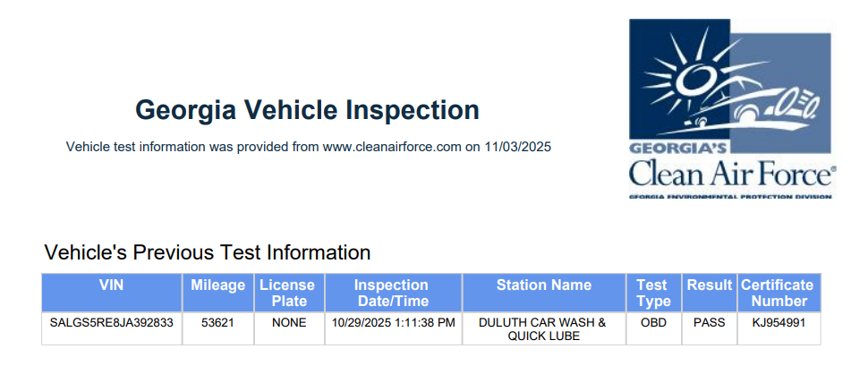Click the VIN column header
This screenshot has height=366, width=868.
point(112,285)
